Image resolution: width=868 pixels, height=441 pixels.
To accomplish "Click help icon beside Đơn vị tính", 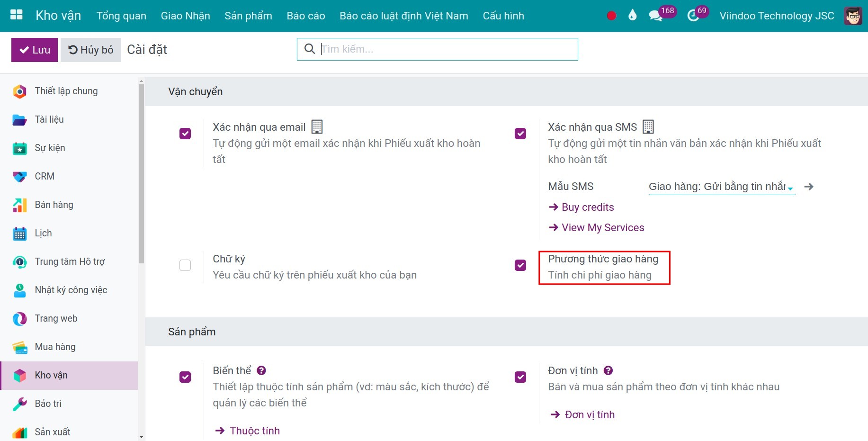I will click(608, 370).
